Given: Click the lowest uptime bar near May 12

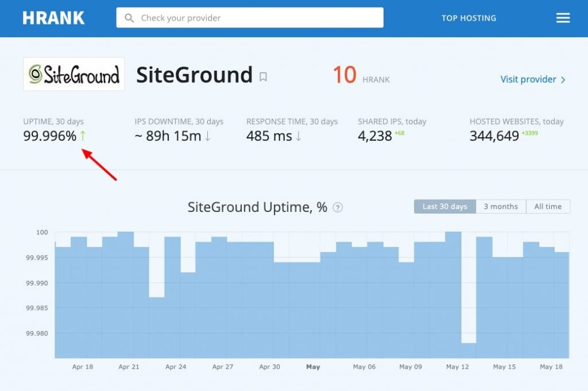Looking at the screenshot, I should (x=469, y=350).
